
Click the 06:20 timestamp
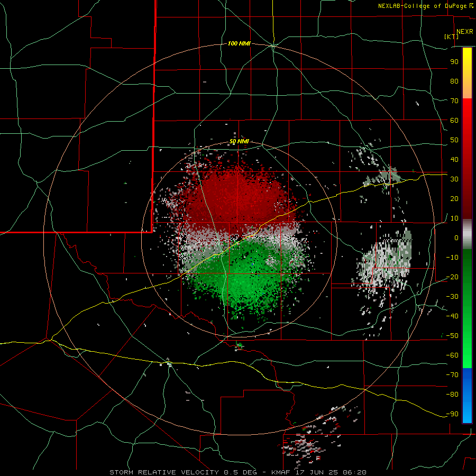tap(355, 472)
